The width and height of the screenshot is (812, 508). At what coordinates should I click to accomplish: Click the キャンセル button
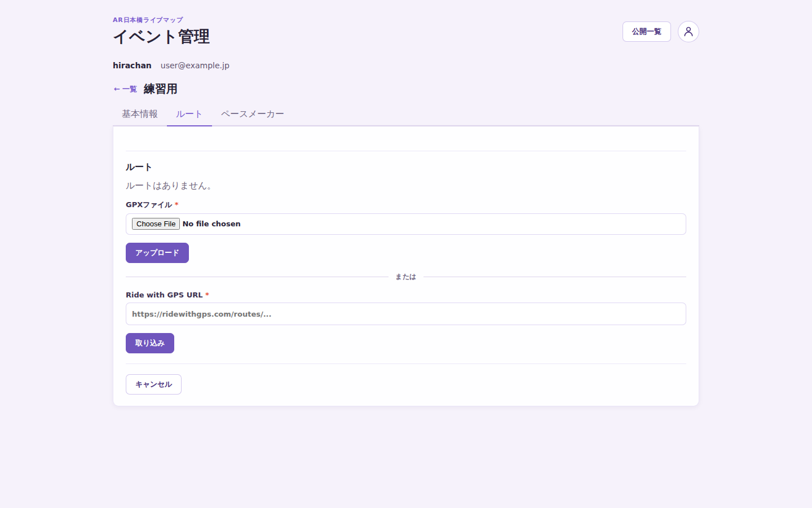pyautogui.click(x=153, y=384)
